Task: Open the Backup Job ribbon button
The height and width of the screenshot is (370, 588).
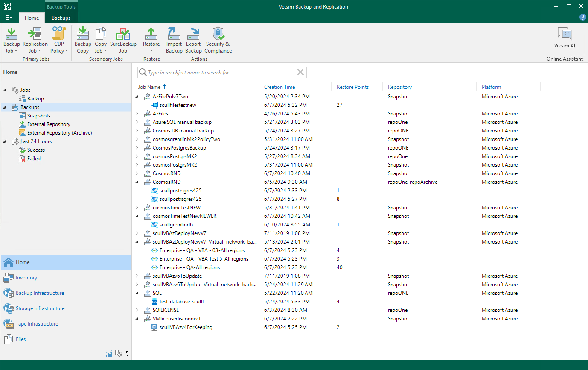Action: click(12, 40)
